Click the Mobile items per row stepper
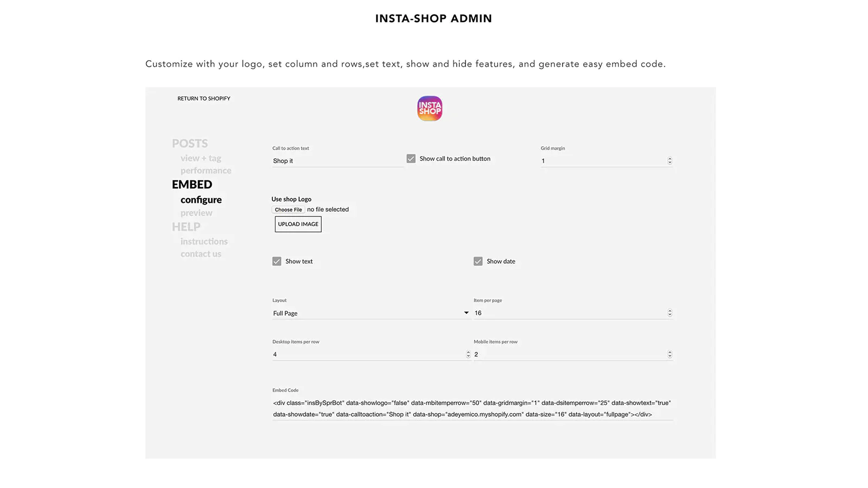 (x=669, y=354)
